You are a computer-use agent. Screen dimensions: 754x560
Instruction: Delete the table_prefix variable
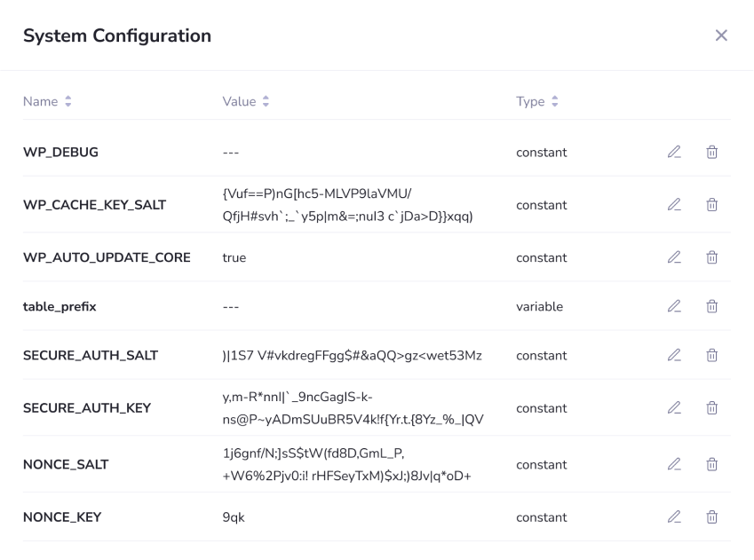712,306
